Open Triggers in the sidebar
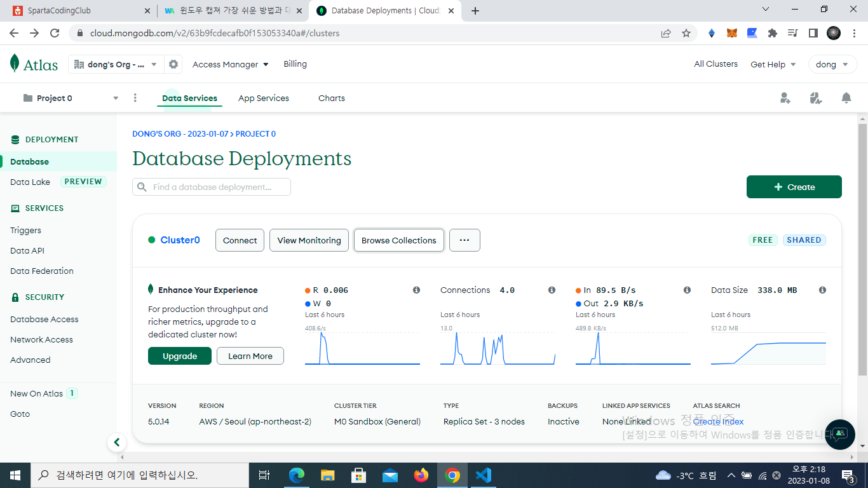 (25, 230)
